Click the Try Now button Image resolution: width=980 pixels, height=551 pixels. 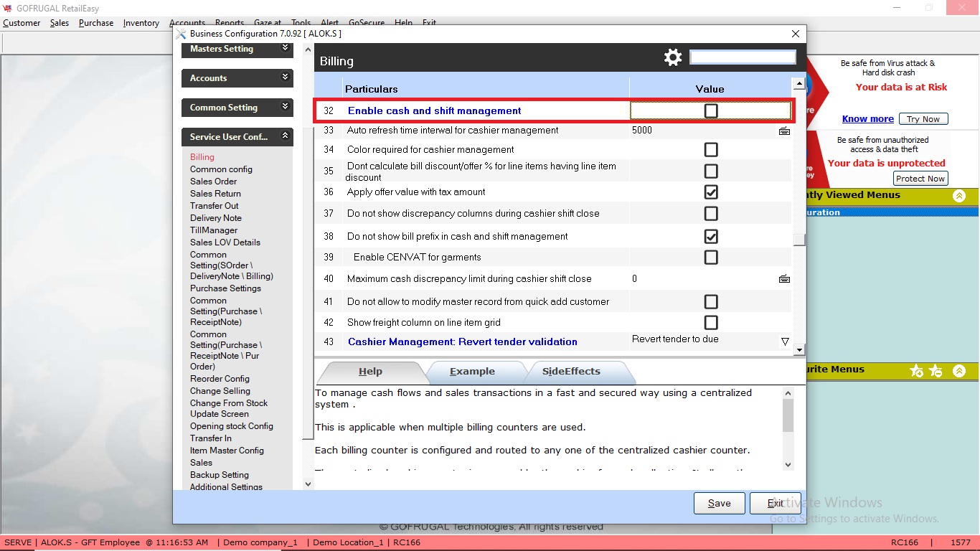click(923, 119)
